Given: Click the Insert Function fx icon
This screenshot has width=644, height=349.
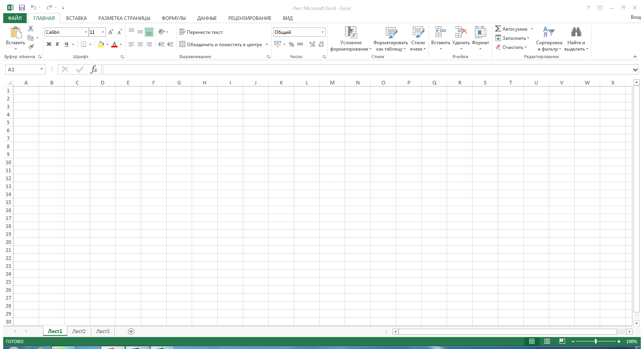Looking at the screenshot, I should [x=94, y=70].
